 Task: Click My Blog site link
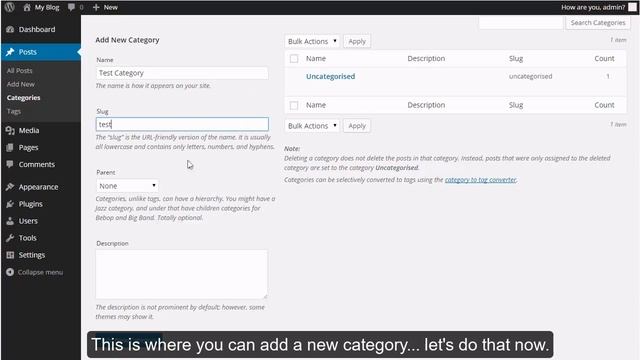47,7
